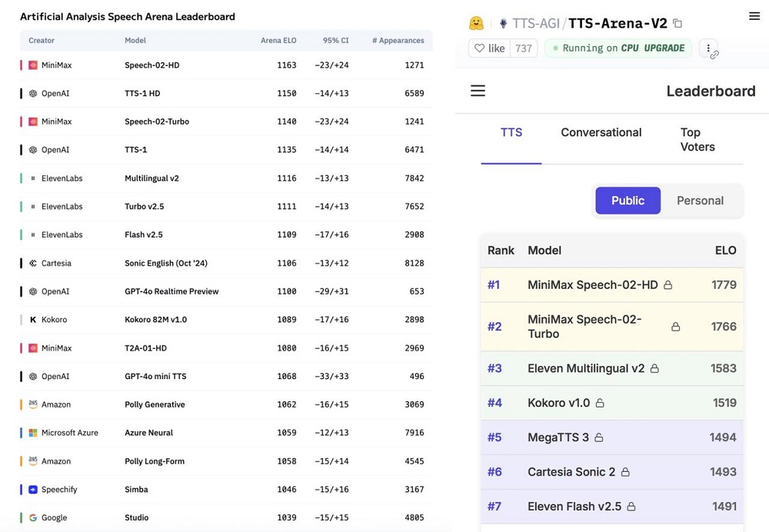Expand the sidebar menu beside Leaderboard
This screenshot has width=769, height=532.
pyautogui.click(x=478, y=91)
